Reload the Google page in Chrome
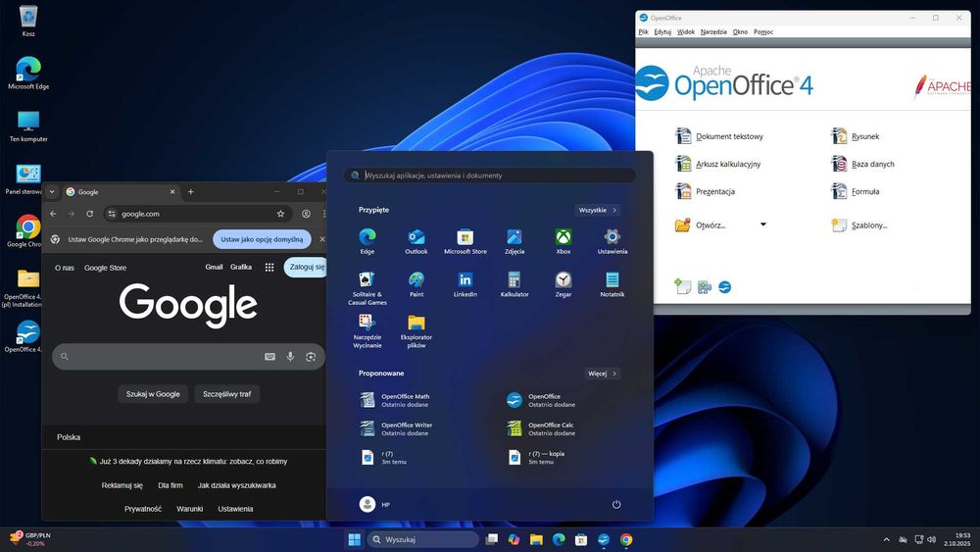 89,214
